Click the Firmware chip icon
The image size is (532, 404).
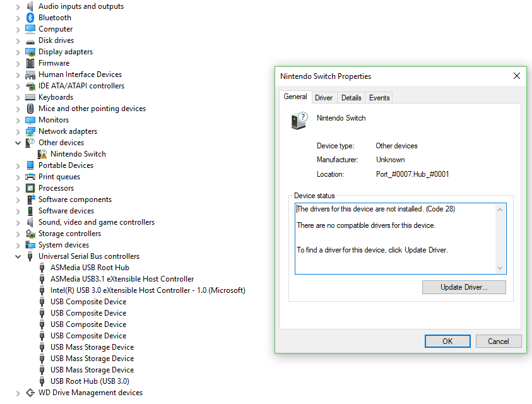pos(30,63)
